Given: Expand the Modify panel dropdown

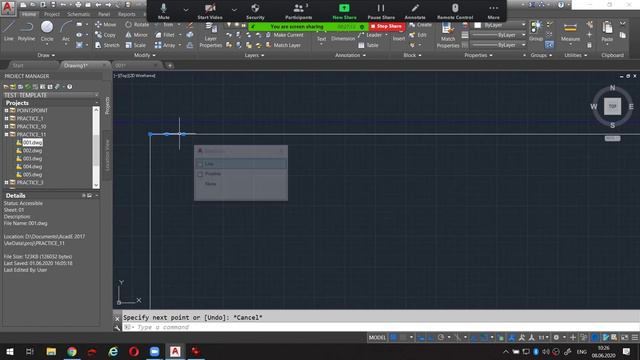Looking at the screenshot, I should click(144, 55).
